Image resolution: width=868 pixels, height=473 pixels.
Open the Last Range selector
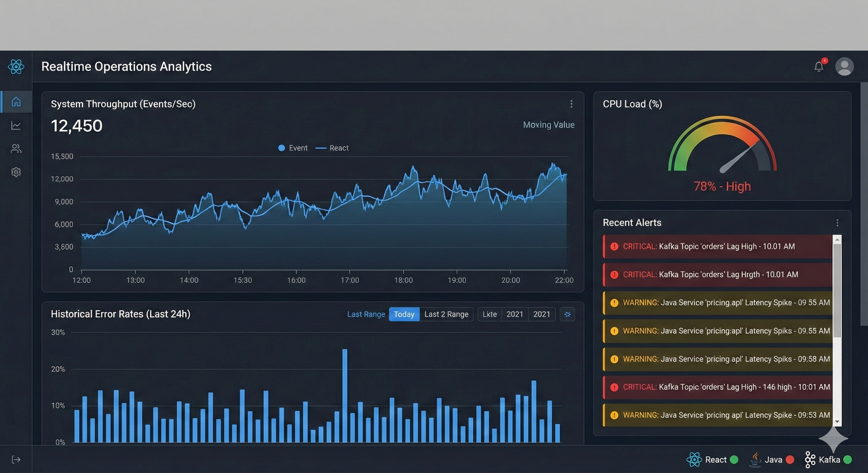366,314
